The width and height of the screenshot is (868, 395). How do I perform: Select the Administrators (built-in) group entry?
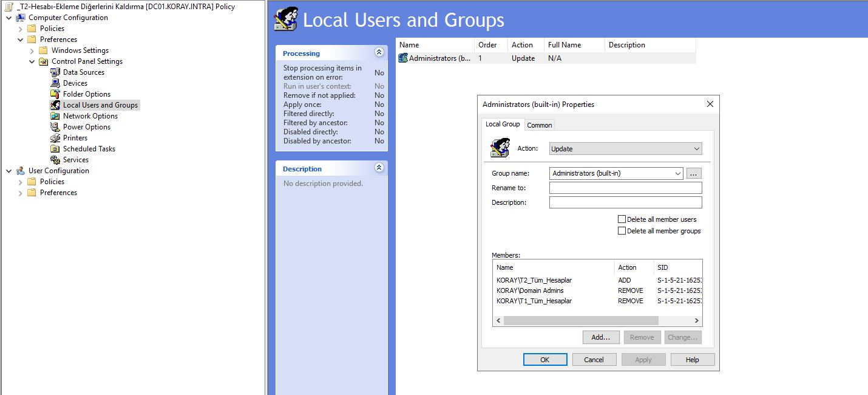point(434,58)
